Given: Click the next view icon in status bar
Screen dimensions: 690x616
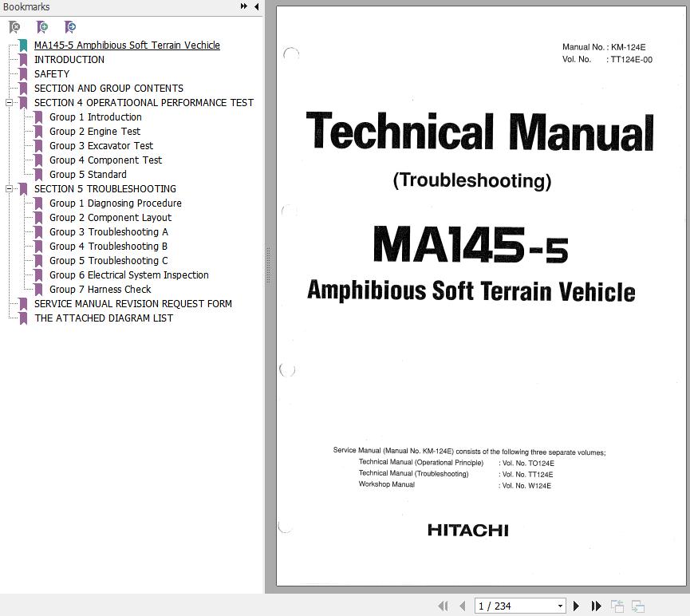Looking at the screenshot, I should tap(637, 606).
